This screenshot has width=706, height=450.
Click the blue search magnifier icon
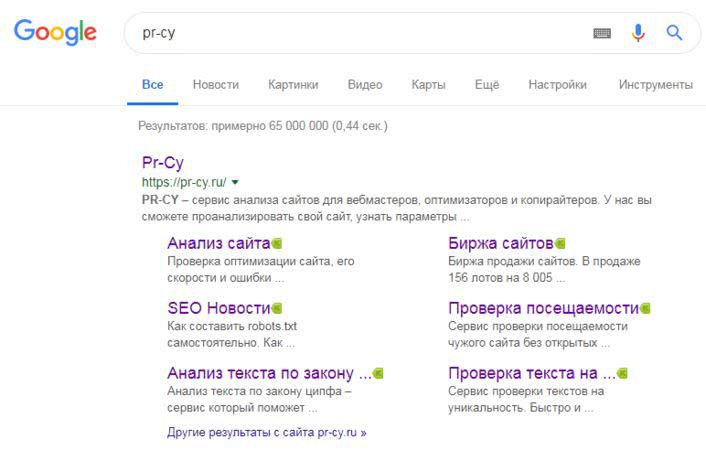point(674,32)
